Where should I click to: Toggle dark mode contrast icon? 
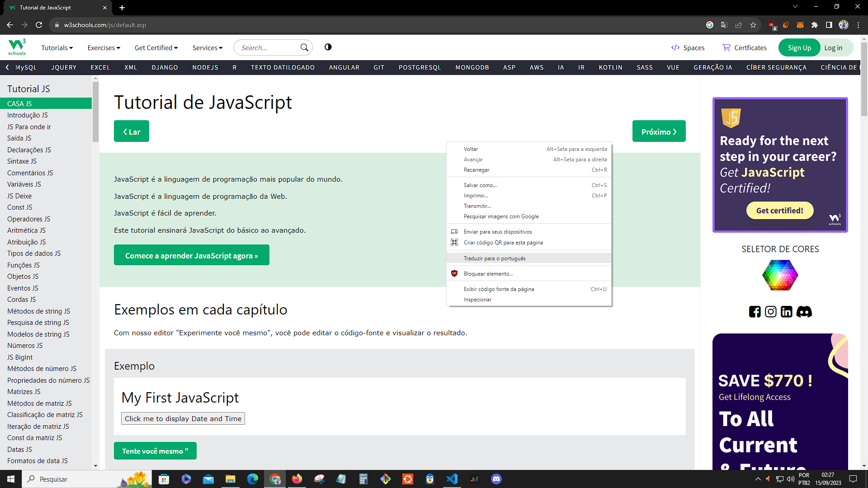(x=328, y=47)
